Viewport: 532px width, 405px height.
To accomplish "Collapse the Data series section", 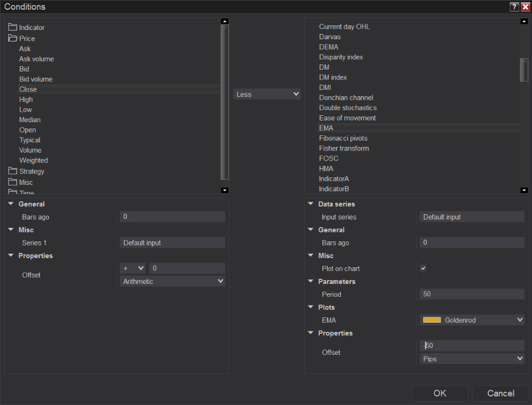I will click(310, 204).
